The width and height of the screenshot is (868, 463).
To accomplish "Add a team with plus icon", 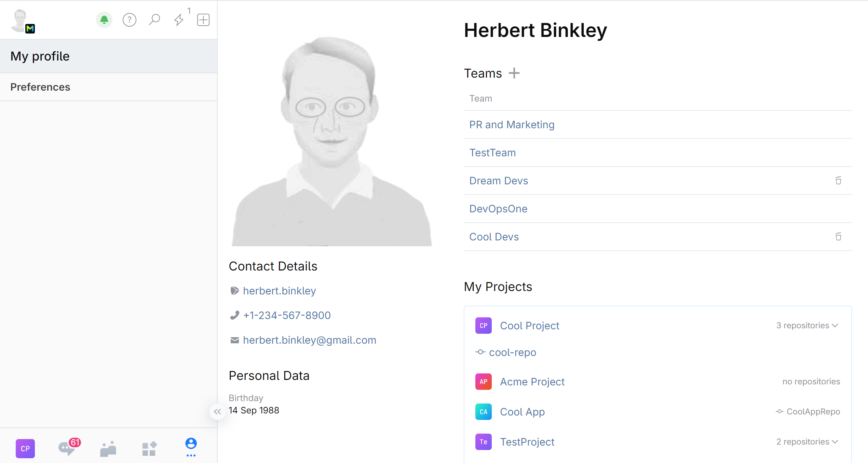I will click(x=514, y=73).
